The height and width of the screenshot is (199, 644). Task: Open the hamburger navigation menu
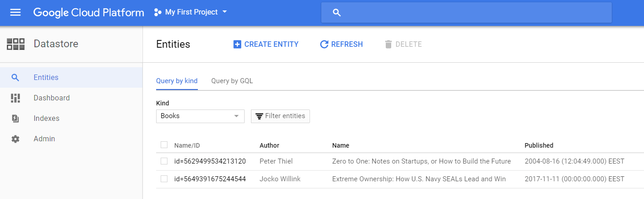pos(15,12)
